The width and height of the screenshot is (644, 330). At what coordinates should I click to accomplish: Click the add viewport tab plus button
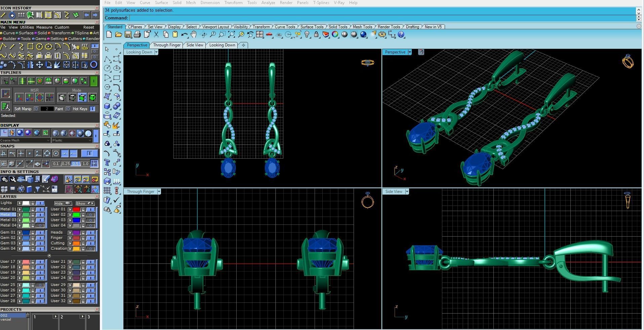243,45
